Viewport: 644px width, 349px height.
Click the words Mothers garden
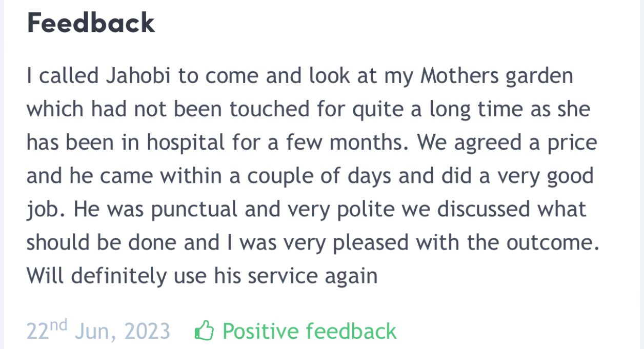click(496, 76)
